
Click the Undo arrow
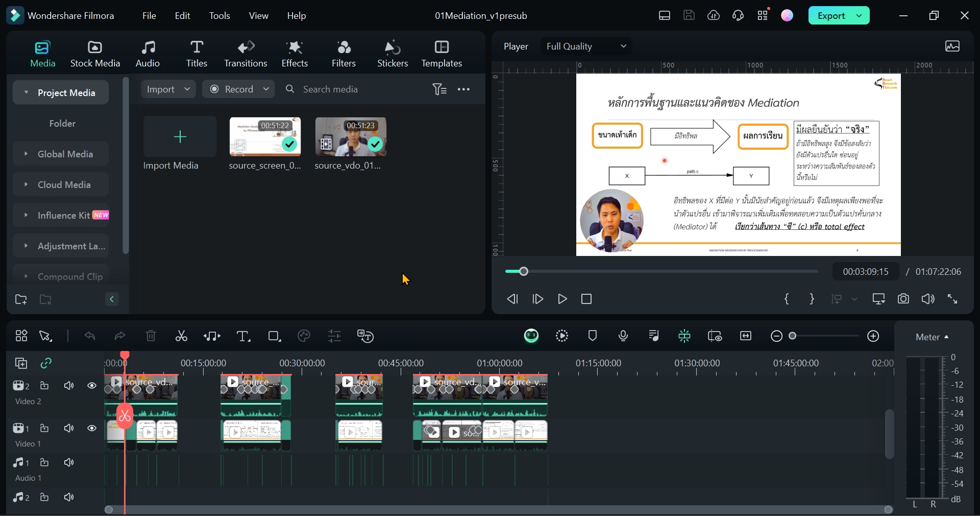90,336
